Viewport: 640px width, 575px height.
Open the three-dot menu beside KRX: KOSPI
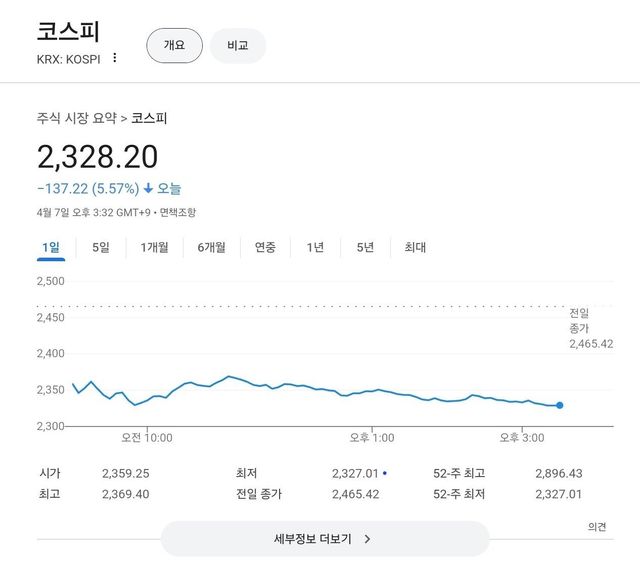[x=115, y=58]
